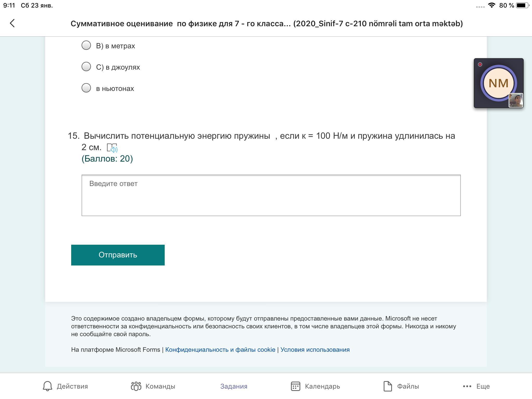Submit the form with Отправить
The image size is (532, 399).
(118, 255)
